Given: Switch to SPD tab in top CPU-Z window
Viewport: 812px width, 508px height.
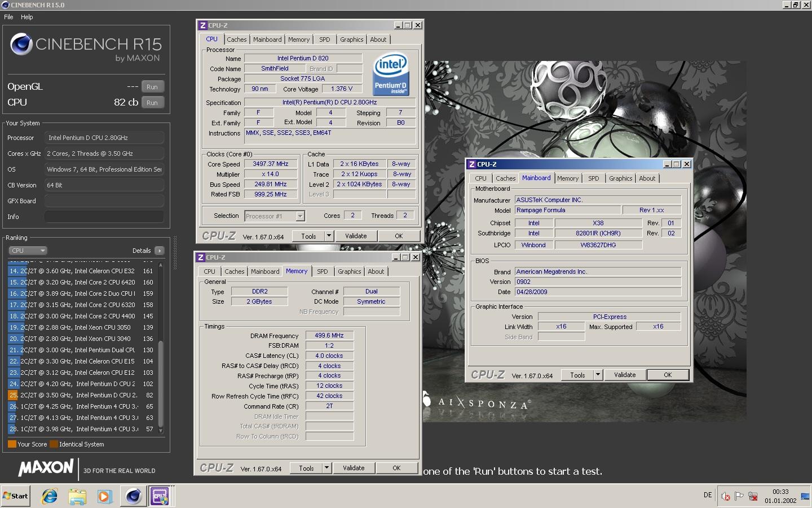Looking at the screenshot, I should pos(325,40).
